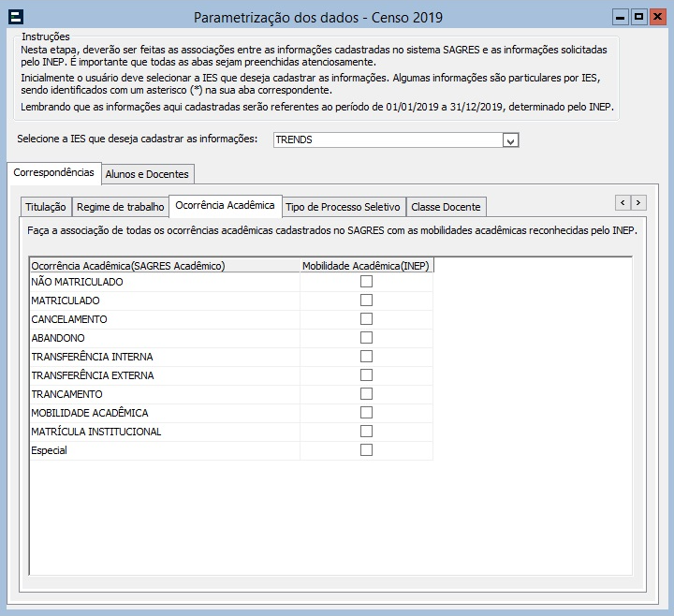Go to Tipo de Processo Seletivo tab
The image size is (674, 616).
[x=343, y=207]
